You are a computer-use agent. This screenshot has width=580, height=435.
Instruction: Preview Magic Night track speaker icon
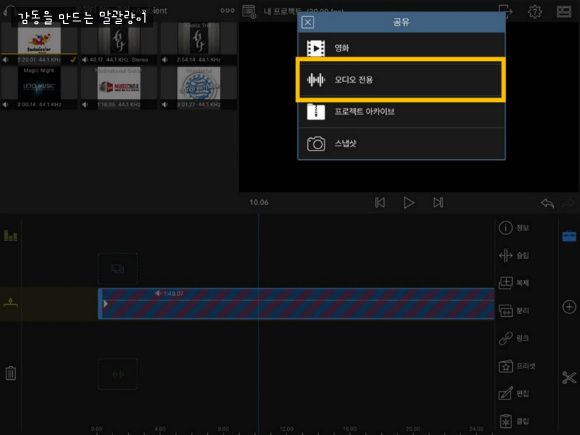pos(6,105)
